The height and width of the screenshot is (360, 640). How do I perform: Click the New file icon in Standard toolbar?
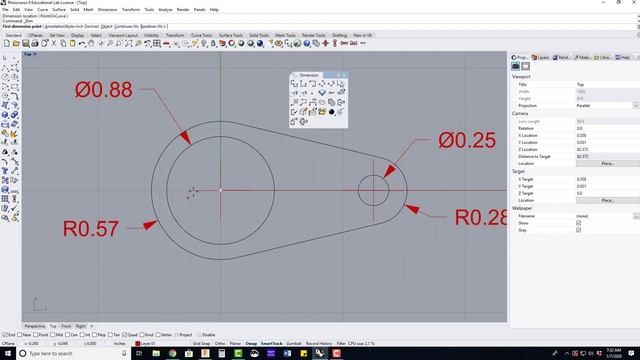(7, 43)
